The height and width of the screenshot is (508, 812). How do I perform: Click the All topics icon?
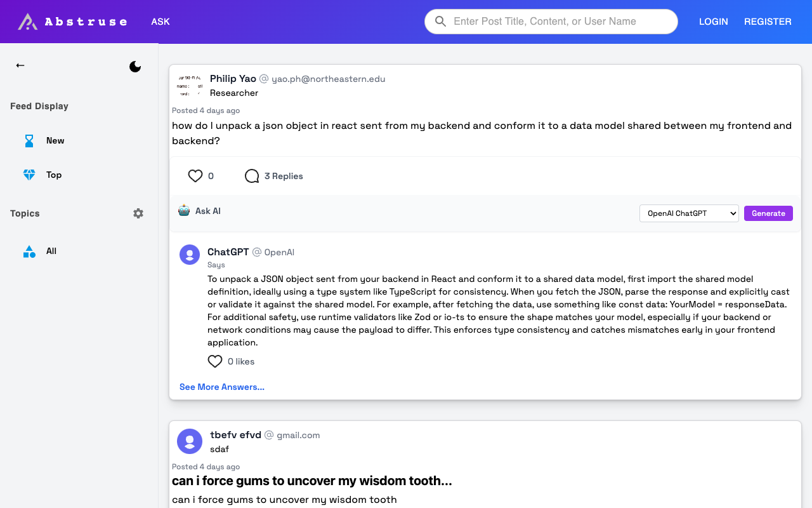[x=29, y=251]
